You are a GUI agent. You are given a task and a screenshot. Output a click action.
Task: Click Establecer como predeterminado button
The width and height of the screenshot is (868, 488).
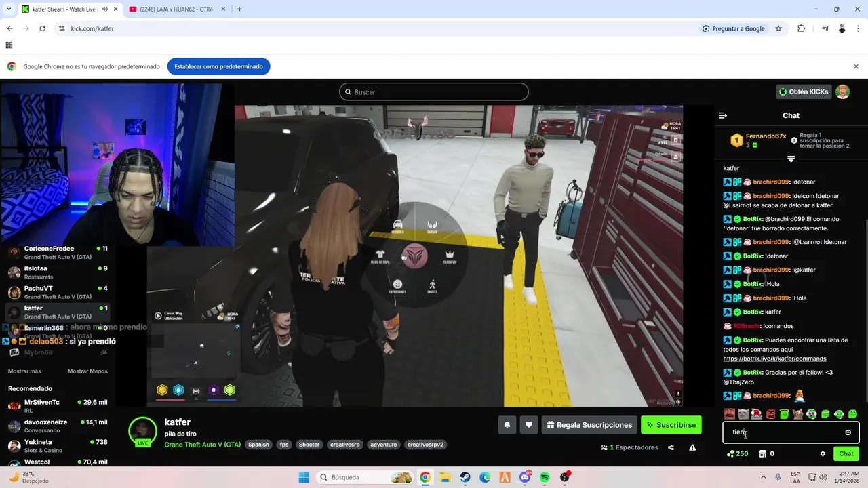coord(218,66)
